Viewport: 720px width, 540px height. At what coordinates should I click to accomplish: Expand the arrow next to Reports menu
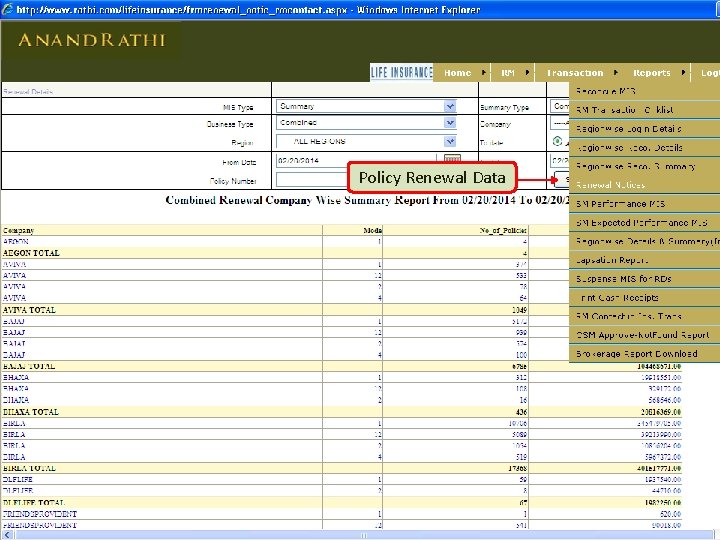pyautogui.click(x=683, y=73)
